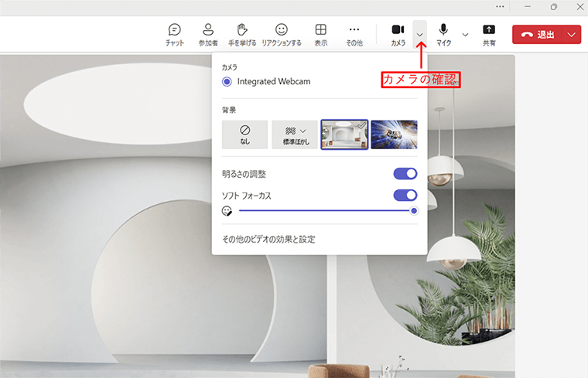Click the 共有 share screen icon

coord(489,34)
